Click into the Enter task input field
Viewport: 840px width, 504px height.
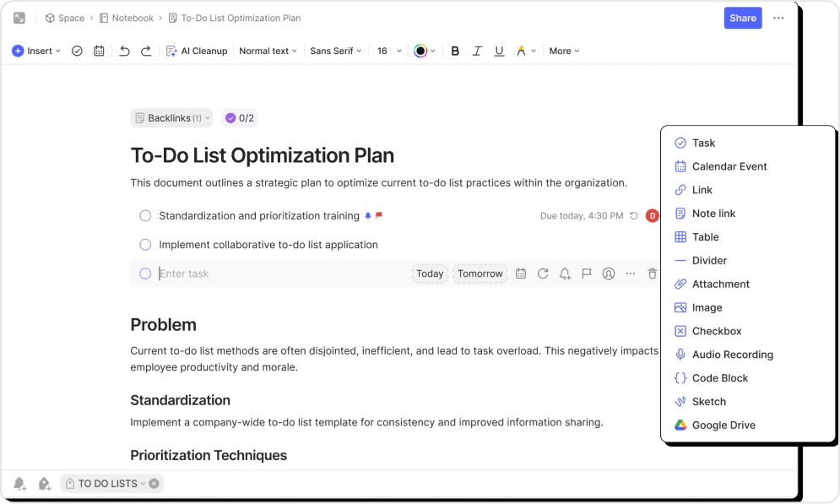point(279,274)
